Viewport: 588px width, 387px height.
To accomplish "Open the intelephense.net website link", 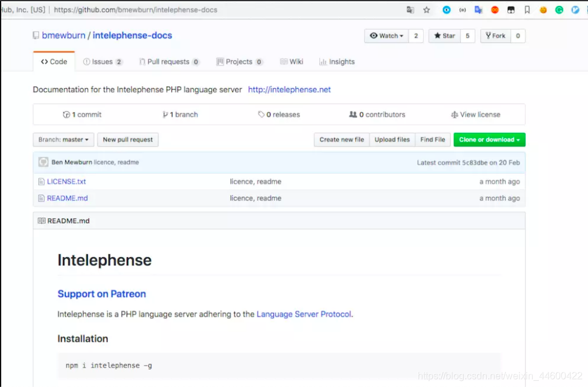I will 289,90.
